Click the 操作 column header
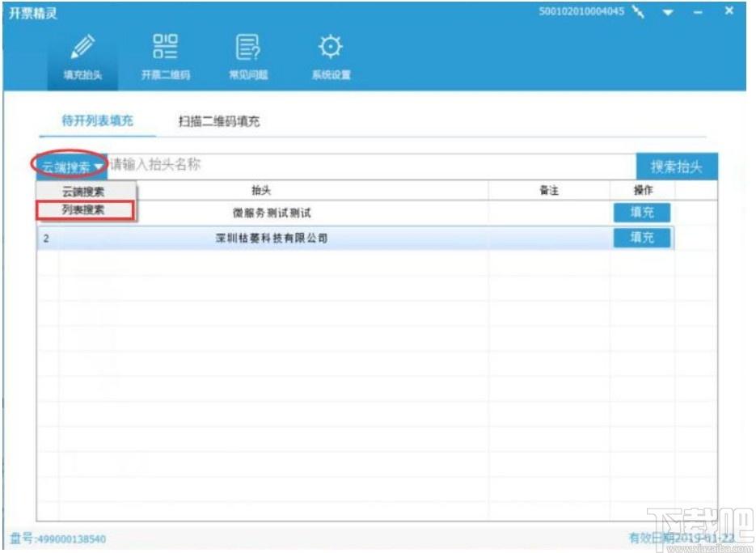756x553 pixels. point(643,190)
